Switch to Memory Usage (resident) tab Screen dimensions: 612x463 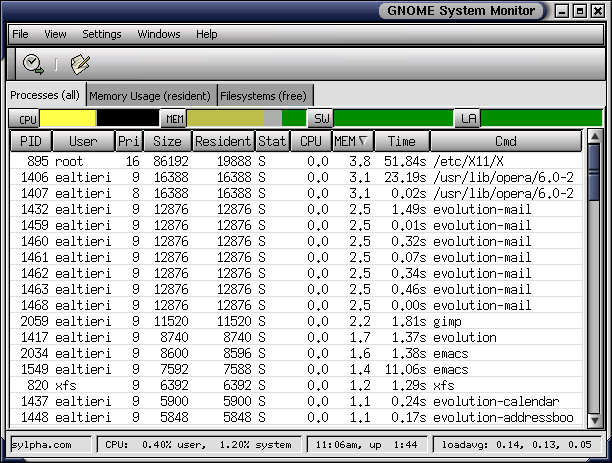click(x=150, y=96)
